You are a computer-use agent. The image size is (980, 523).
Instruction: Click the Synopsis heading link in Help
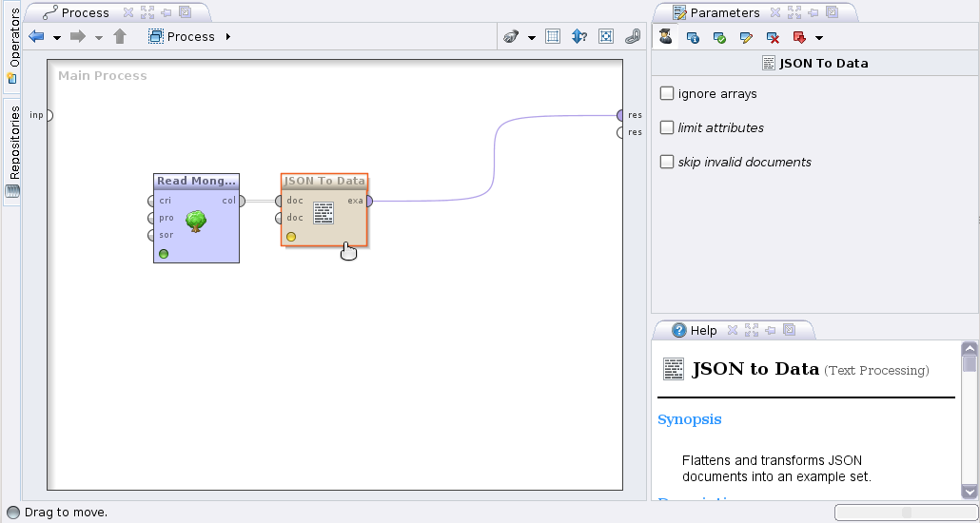689,419
